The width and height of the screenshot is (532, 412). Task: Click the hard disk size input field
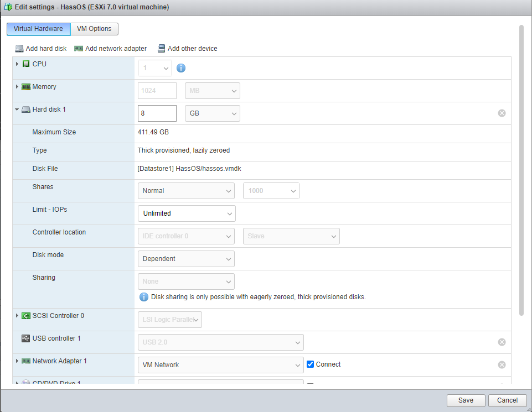coord(157,113)
